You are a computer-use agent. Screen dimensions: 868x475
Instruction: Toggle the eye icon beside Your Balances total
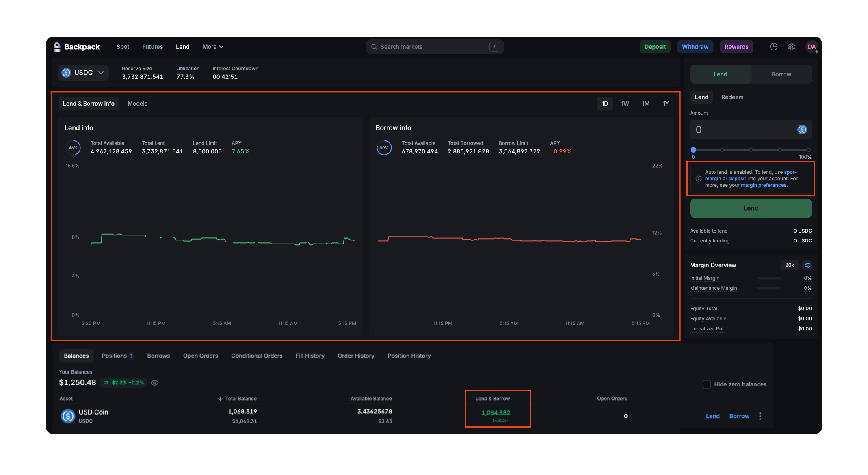(154, 382)
